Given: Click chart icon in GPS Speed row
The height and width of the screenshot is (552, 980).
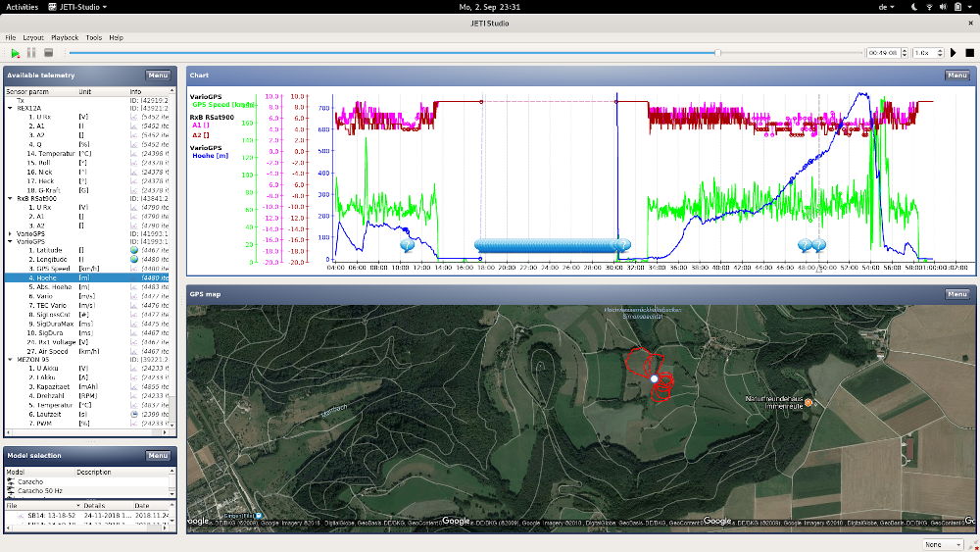Looking at the screenshot, I should (133, 269).
